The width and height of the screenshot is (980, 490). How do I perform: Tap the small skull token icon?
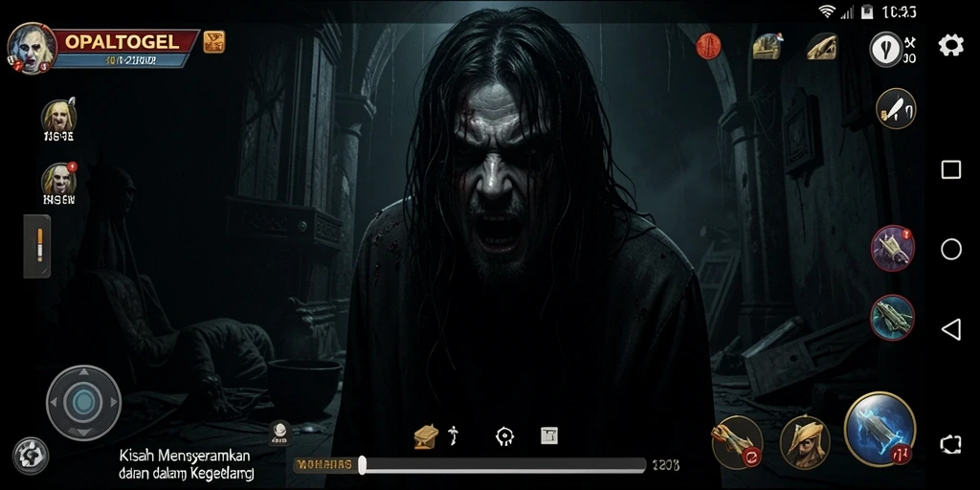pyautogui.click(x=280, y=433)
